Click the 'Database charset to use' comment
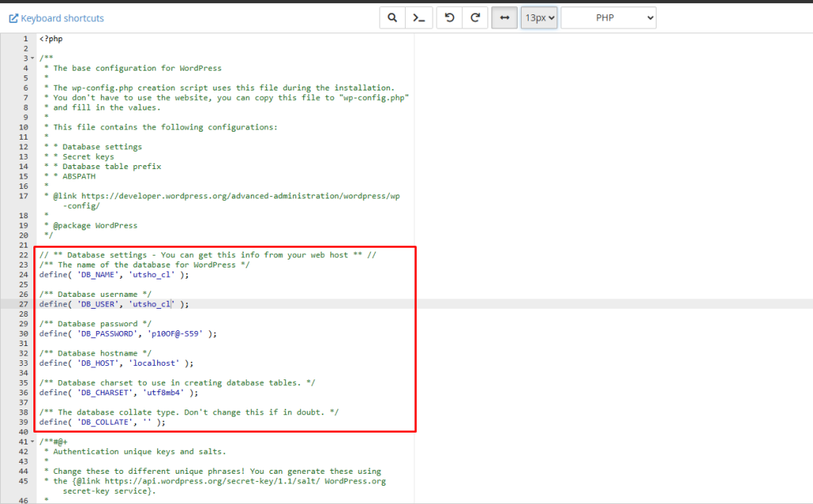 click(177, 383)
